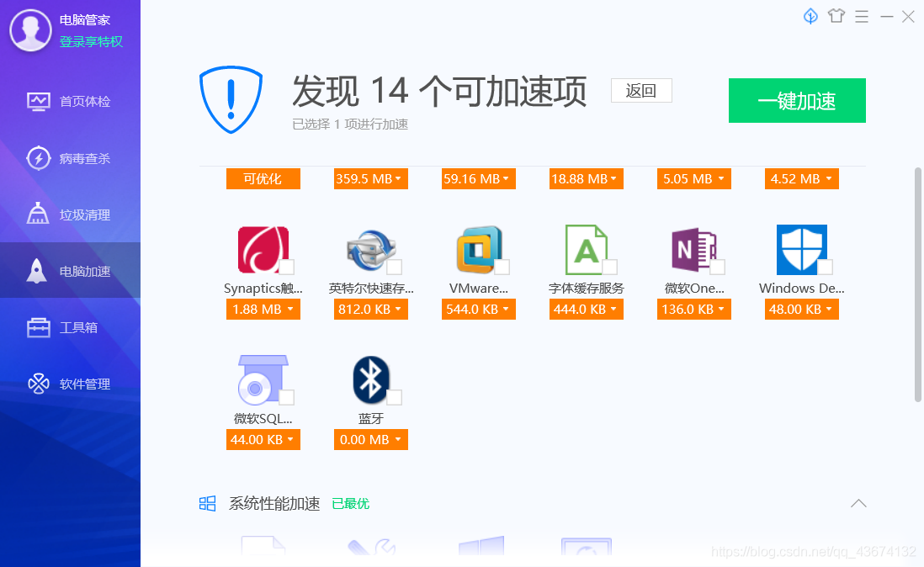
Task: Select 电脑加速 in sidebar
Action: click(70, 271)
